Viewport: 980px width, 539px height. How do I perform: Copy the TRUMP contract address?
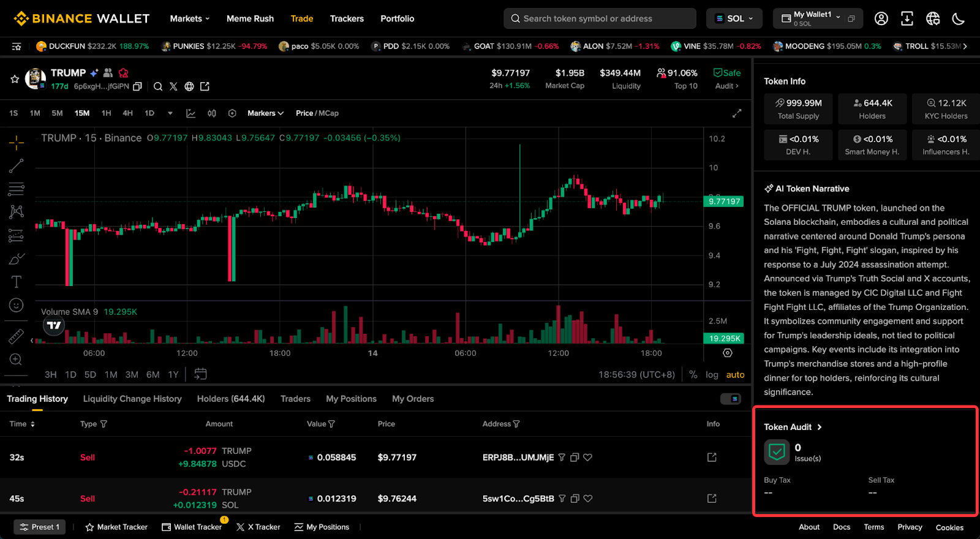click(137, 86)
